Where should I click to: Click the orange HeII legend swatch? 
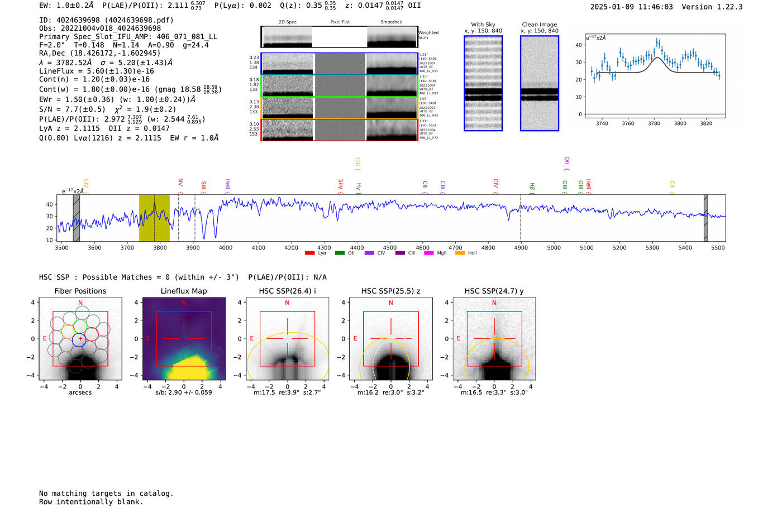point(460,253)
